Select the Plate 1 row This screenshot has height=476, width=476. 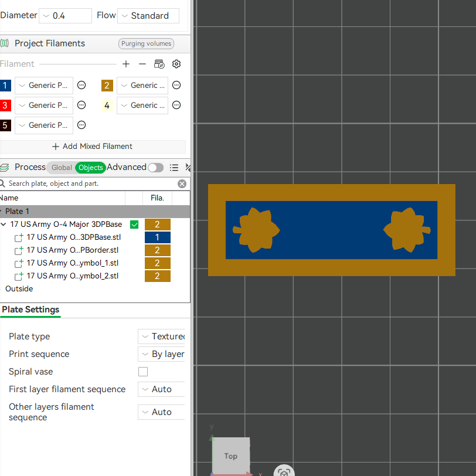pyautogui.click(x=95, y=211)
